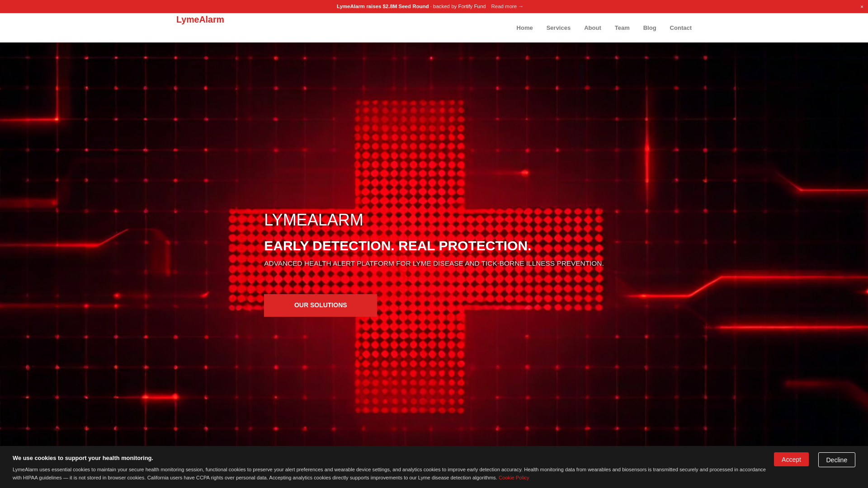
Task: Navigate to the Team page
Action: pos(622,28)
